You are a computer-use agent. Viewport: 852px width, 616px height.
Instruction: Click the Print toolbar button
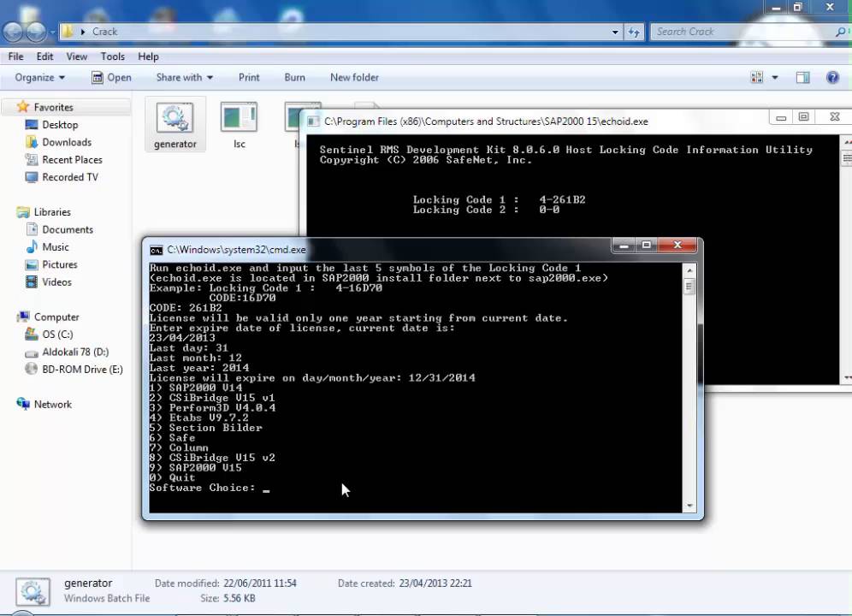point(249,77)
